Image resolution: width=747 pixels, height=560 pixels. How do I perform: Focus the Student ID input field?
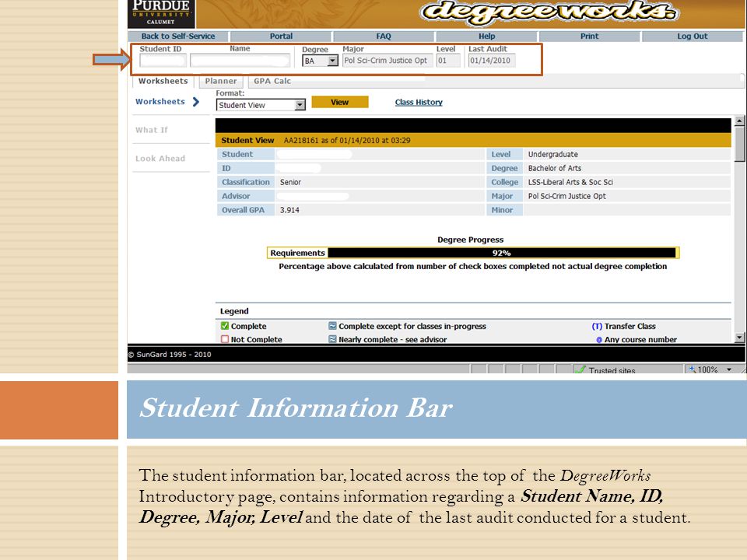click(163, 61)
